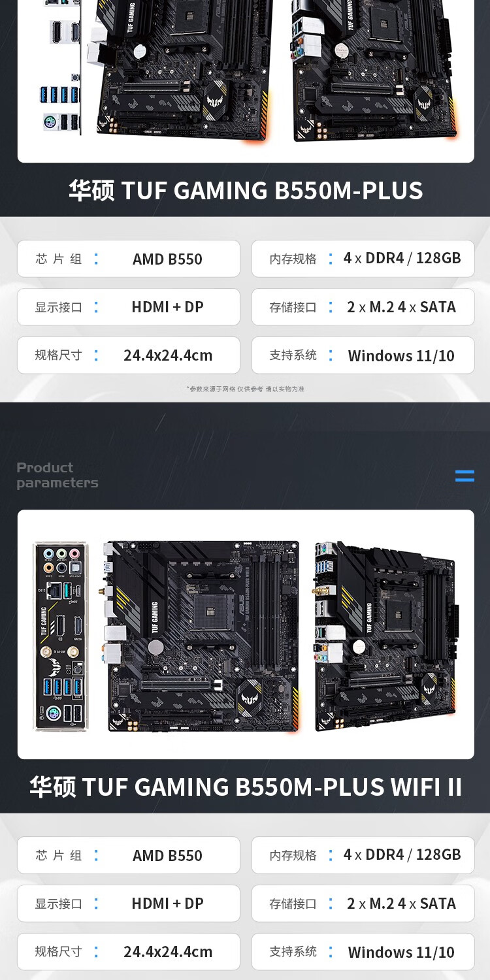Click the first 内存规格 4 x DDR4 / 128GB box
Viewport: 490px width, 980px height.
pyautogui.click(x=363, y=259)
